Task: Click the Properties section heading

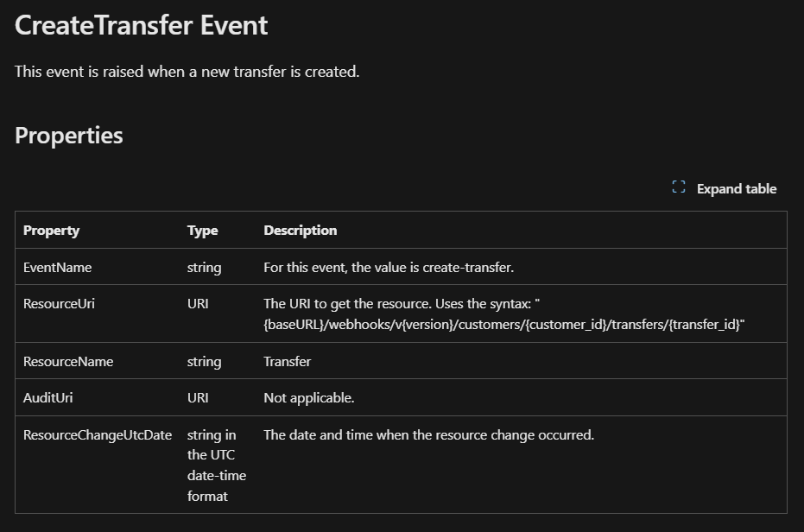Action: pos(69,136)
